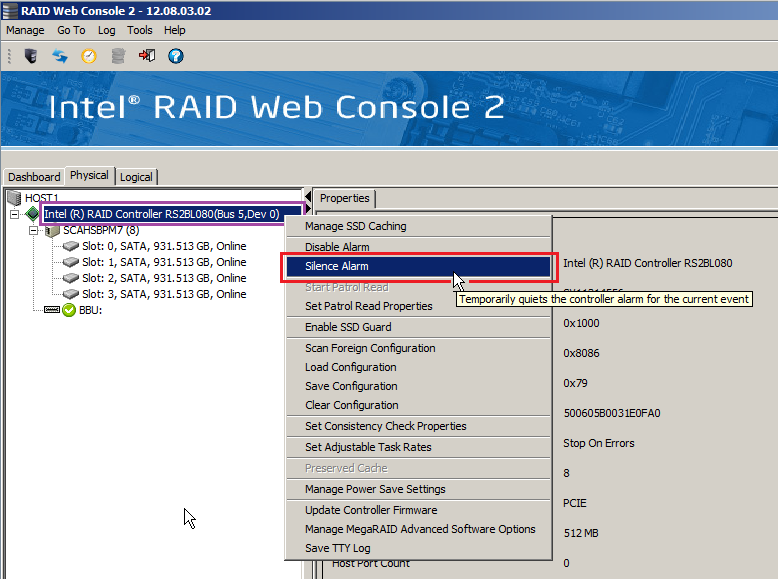Switch to the Physical tab
Viewport: 778px width, 579px height.
[89, 176]
